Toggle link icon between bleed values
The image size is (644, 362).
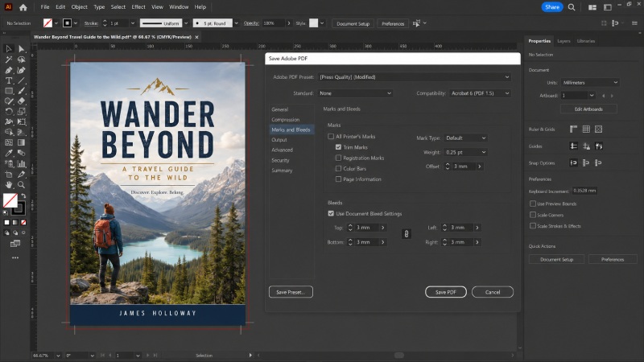point(407,234)
